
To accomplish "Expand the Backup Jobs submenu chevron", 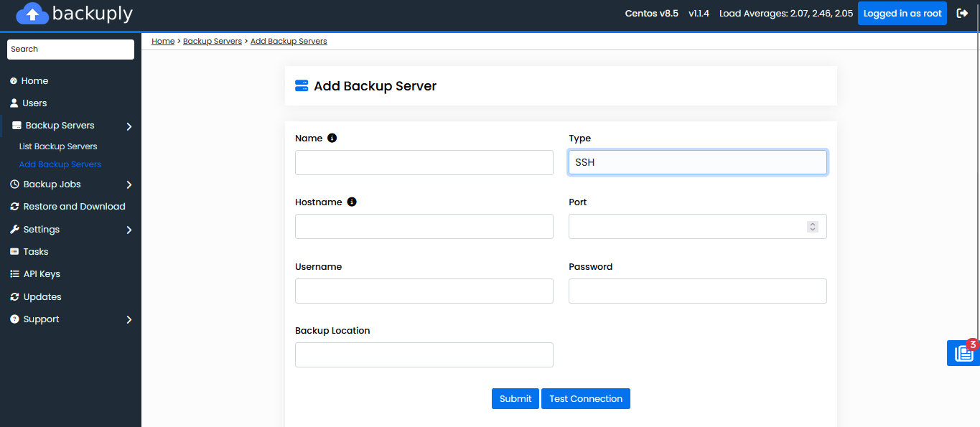I will coord(129,185).
